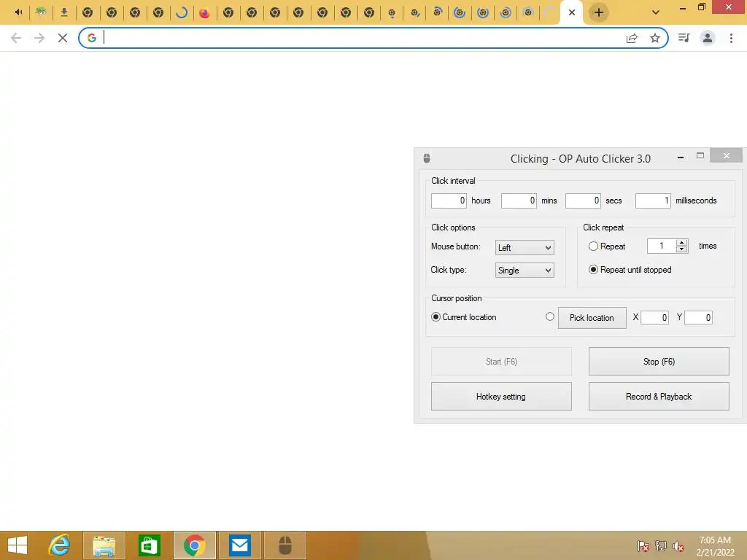Open the media controls icon

[684, 38]
